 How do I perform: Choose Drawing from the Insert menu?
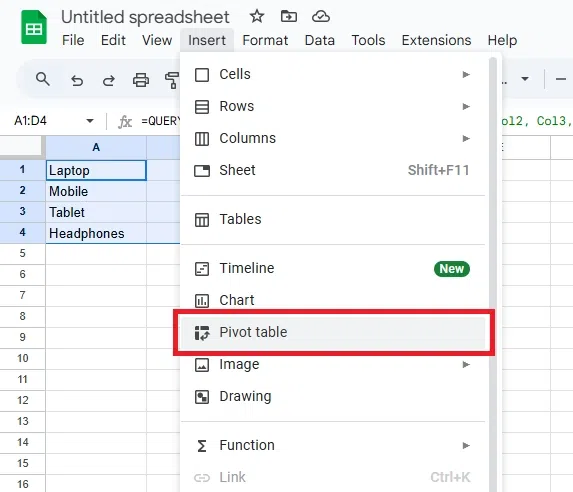333,397
